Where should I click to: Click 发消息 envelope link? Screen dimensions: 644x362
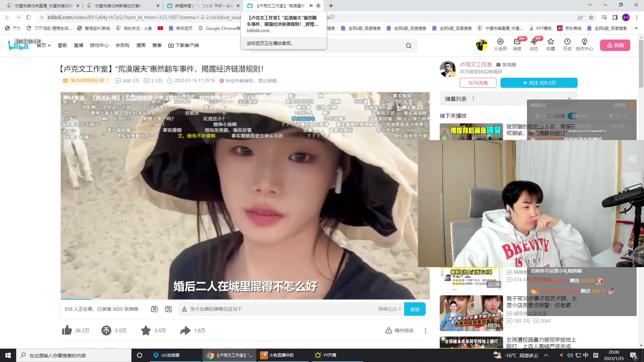tap(506, 65)
